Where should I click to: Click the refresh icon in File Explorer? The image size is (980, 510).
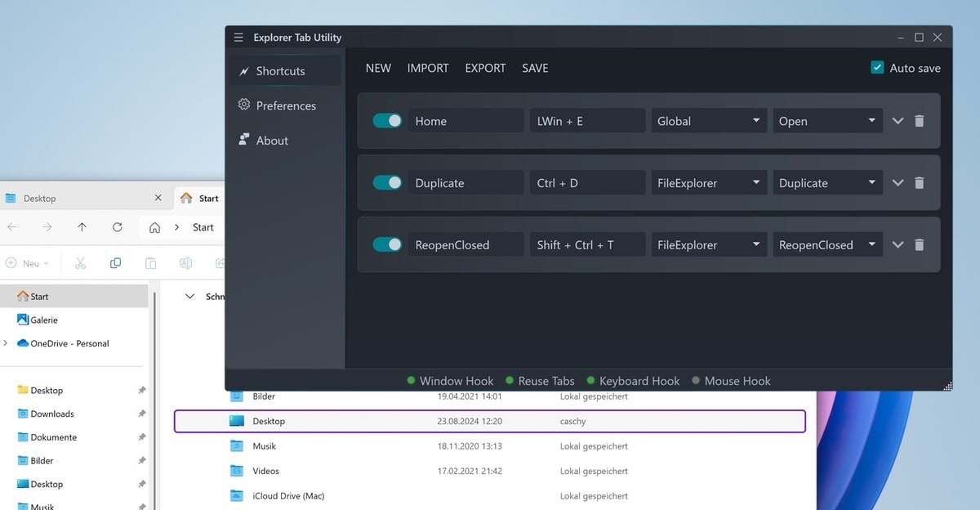118,227
